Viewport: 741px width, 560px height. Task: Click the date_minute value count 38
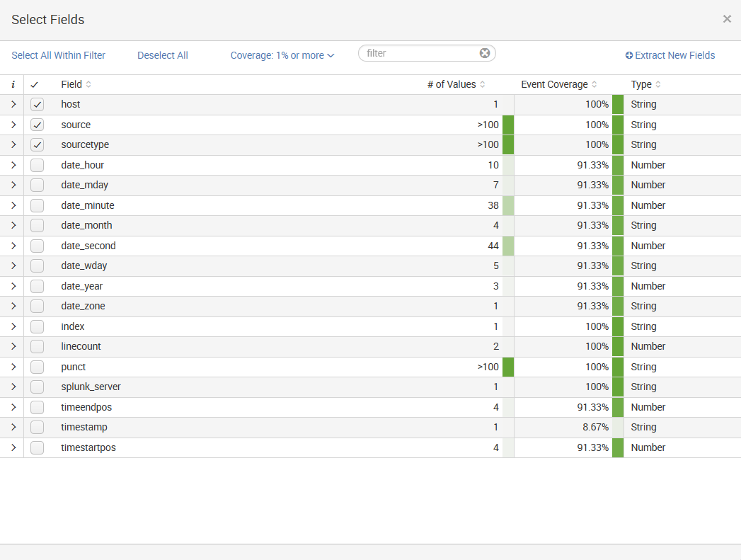pyautogui.click(x=493, y=205)
